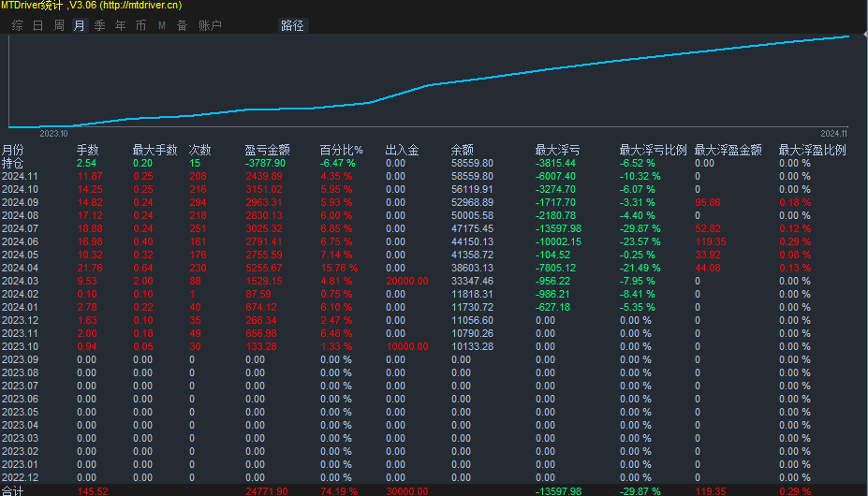Select the 月 monthly tab
The image size is (868, 496).
(x=80, y=25)
